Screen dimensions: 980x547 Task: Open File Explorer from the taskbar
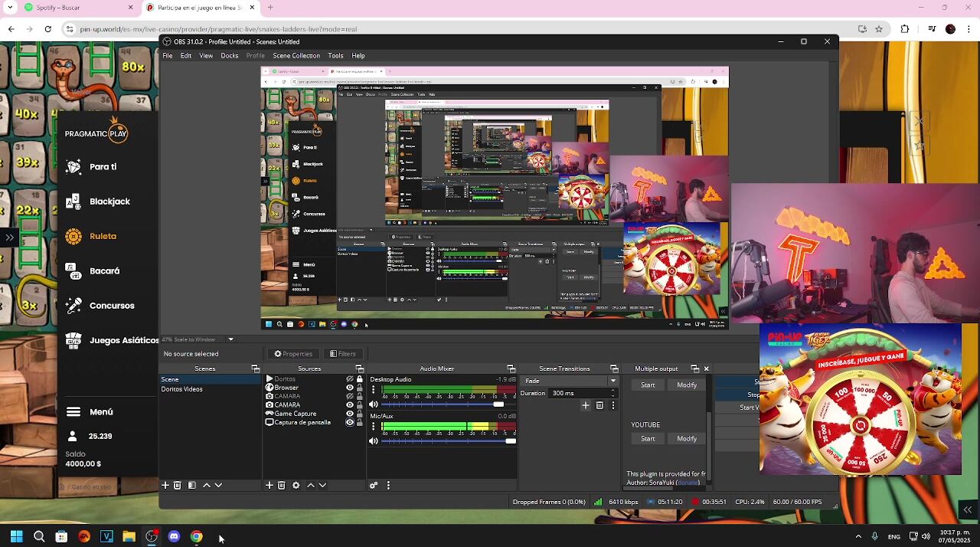(x=129, y=536)
